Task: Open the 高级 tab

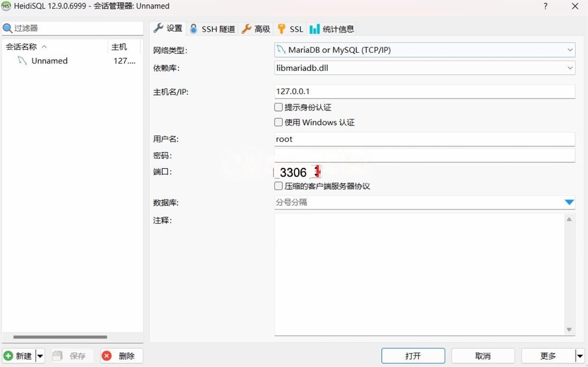Action: point(256,29)
